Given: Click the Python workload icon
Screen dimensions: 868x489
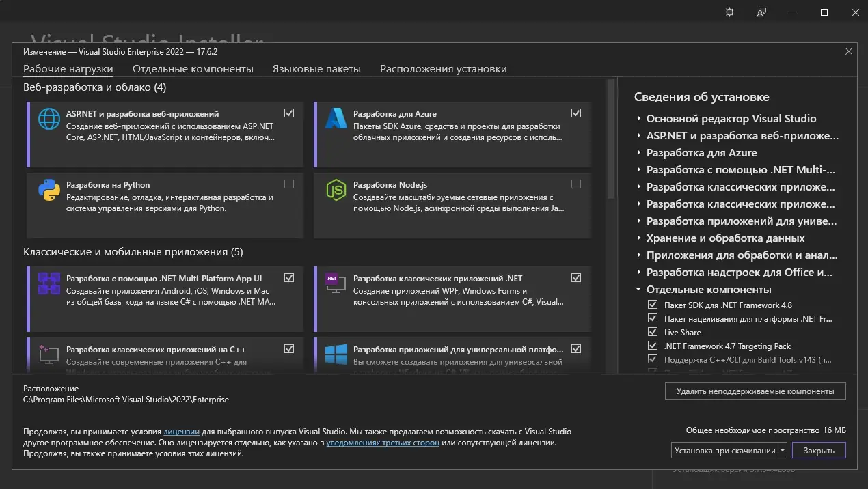Looking at the screenshot, I should pyautogui.click(x=49, y=190).
